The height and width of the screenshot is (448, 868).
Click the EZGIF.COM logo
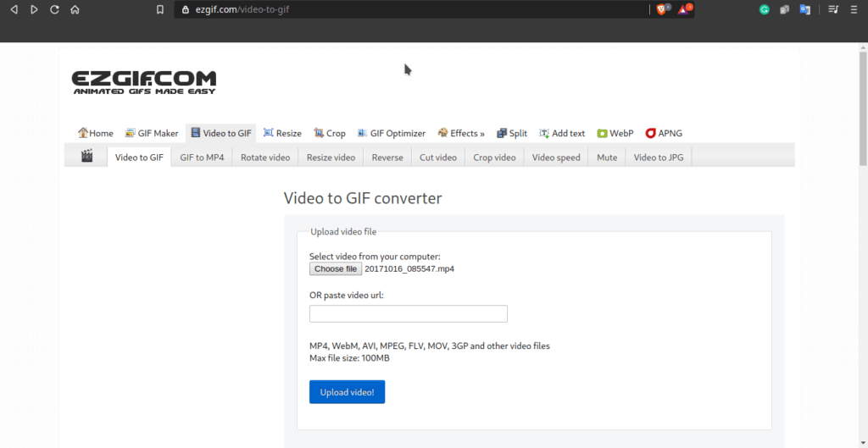[144, 82]
